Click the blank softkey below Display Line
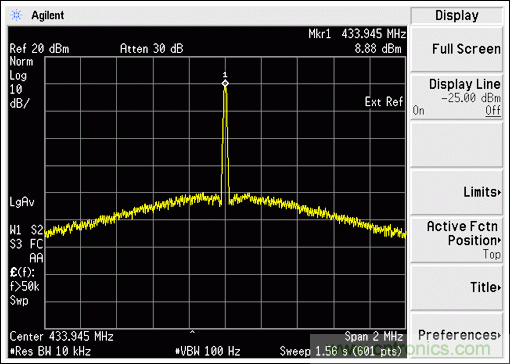 [457, 145]
